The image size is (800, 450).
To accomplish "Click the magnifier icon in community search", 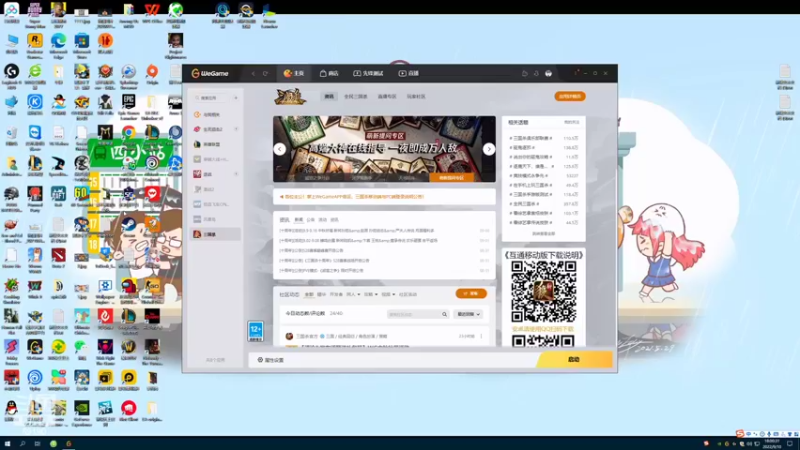I will click(x=444, y=314).
